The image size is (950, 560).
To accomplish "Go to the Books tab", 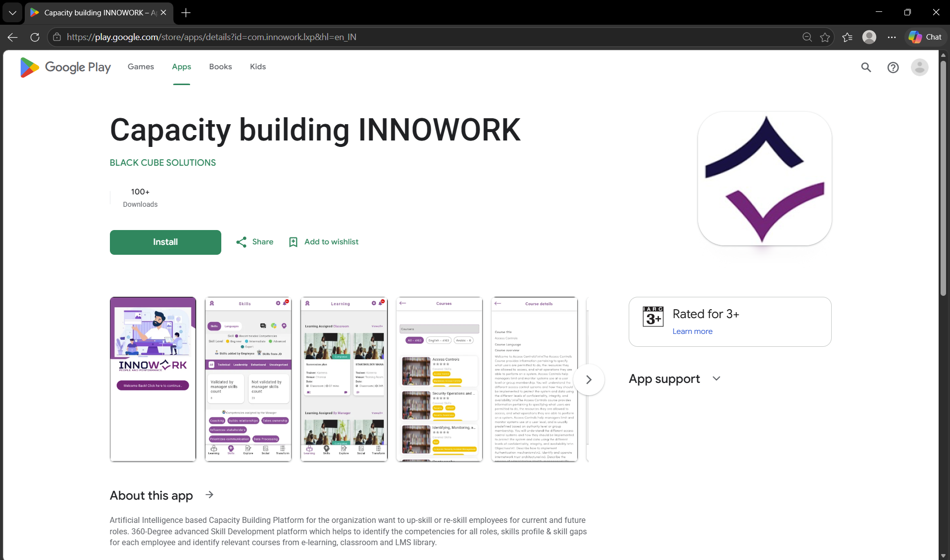I will pos(220,67).
